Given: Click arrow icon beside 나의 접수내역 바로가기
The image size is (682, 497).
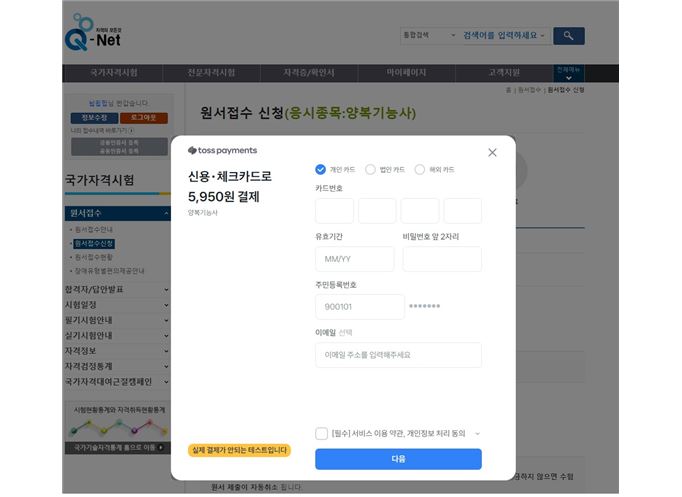Looking at the screenshot, I should coord(131,130).
